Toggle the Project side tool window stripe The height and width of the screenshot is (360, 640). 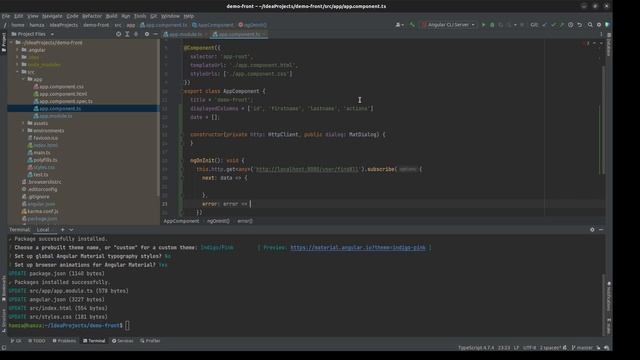pos(4,42)
